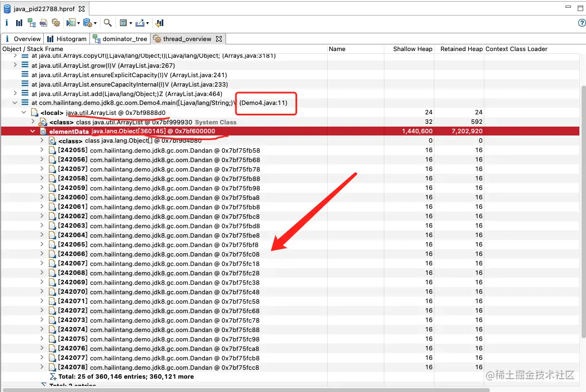Create a histogram via toolbar icon
The image size is (586, 392).
pyautogui.click(x=19, y=23)
